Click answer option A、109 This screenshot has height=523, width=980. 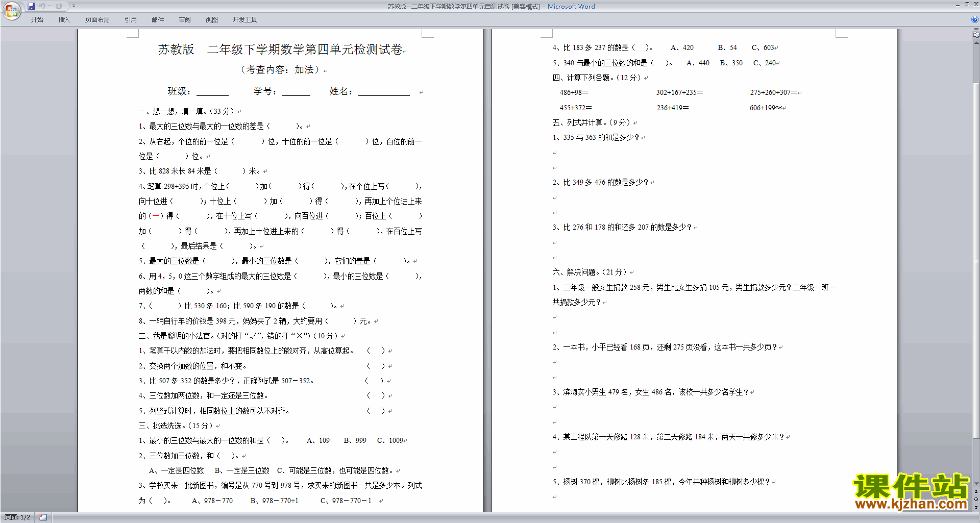pyautogui.click(x=318, y=441)
